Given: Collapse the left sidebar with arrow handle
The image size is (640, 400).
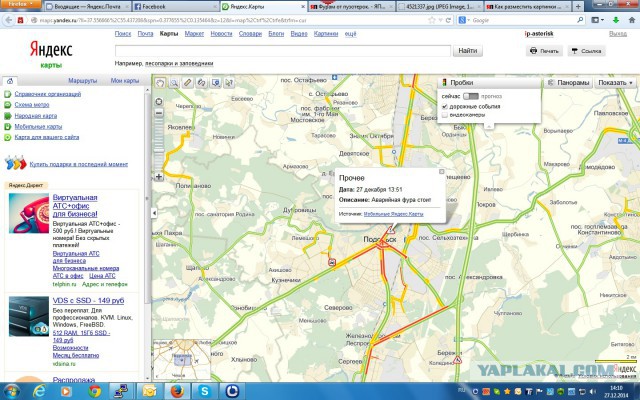Looking at the screenshot, I should [x=154, y=213].
